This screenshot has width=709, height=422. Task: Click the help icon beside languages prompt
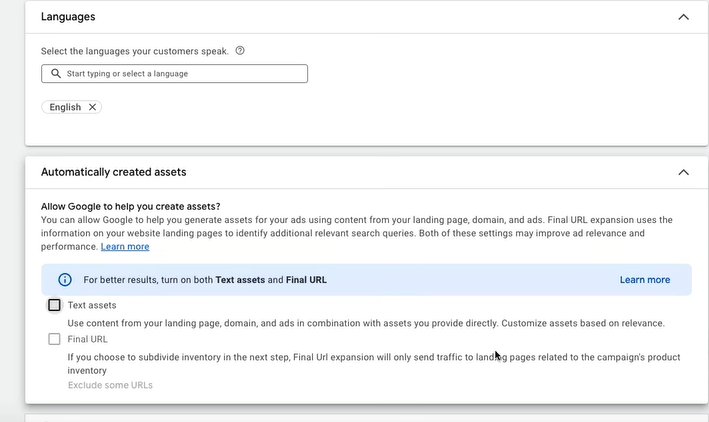pos(240,51)
